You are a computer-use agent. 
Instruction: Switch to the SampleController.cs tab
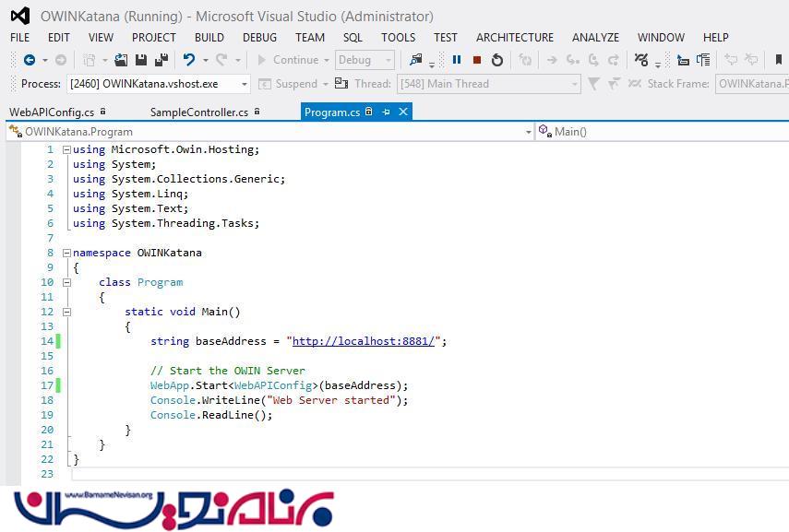click(198, 112)
